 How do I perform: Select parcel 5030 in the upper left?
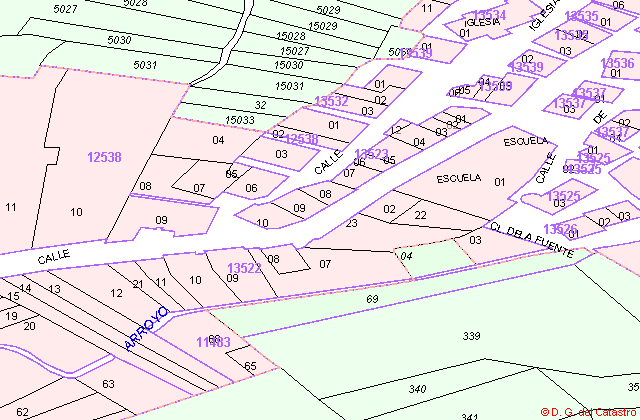119,40
